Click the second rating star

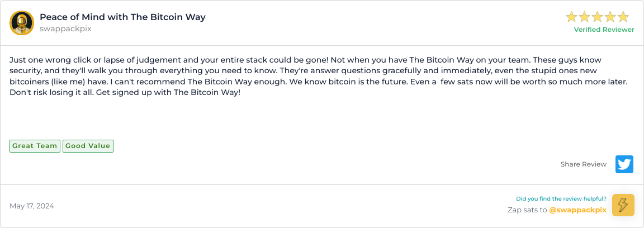click(585, 17)
